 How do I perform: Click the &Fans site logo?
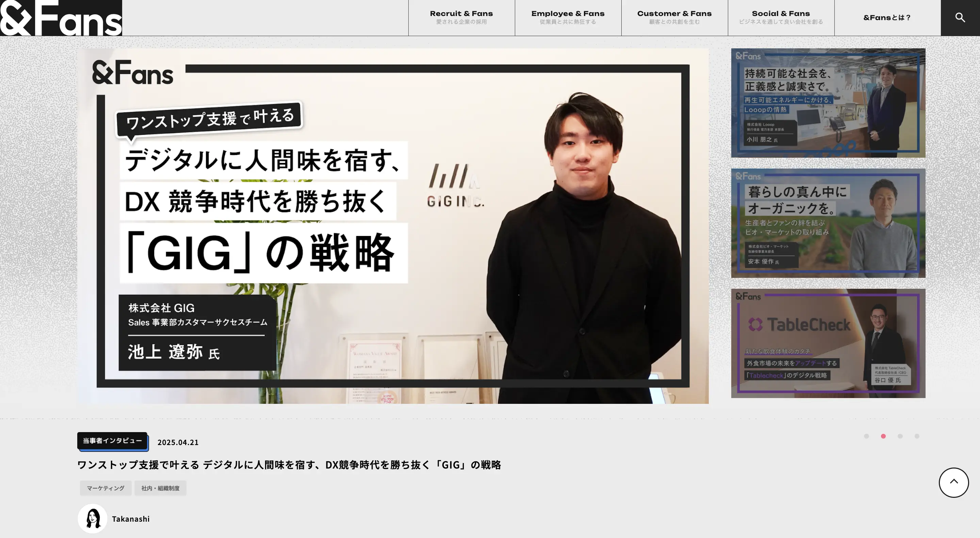click(x=61, y=18)
